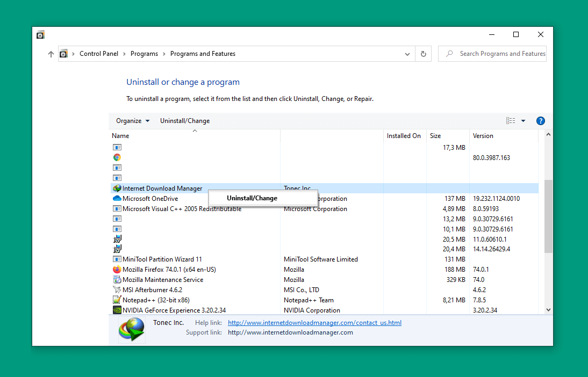Screen dimensions: 588x377
Task: Click the Control Panel icon in address bar
Action: click(x=64, y=54)
